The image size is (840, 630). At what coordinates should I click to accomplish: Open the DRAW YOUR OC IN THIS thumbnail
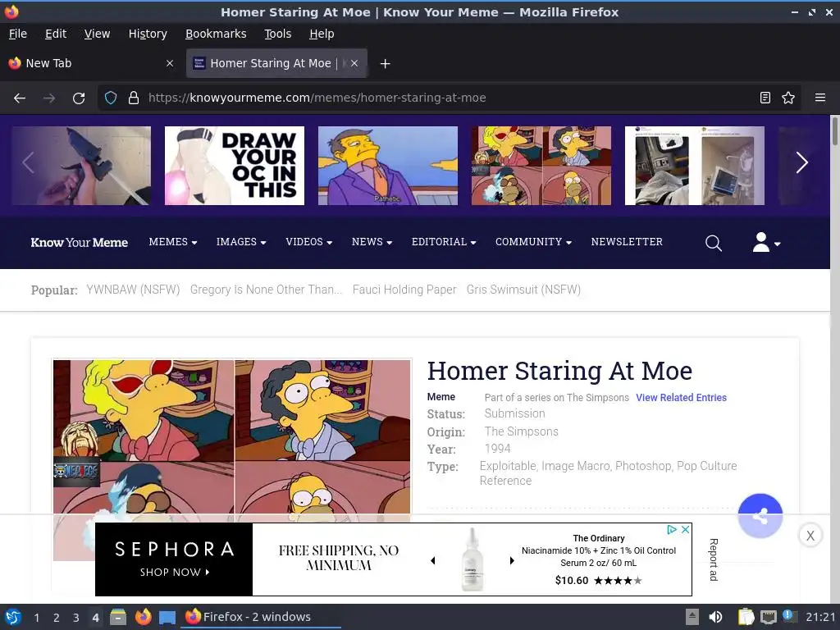point(234,166)
